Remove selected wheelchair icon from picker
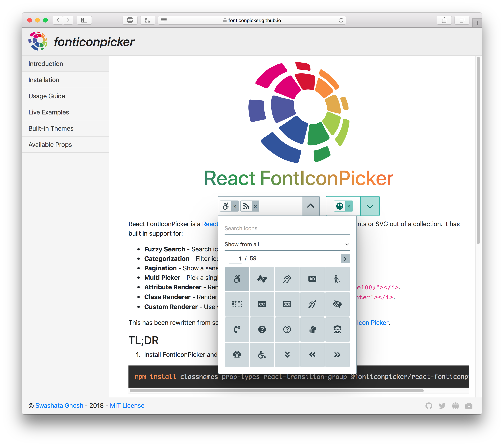This screenshot has height=446, width=504. point(235,206)
